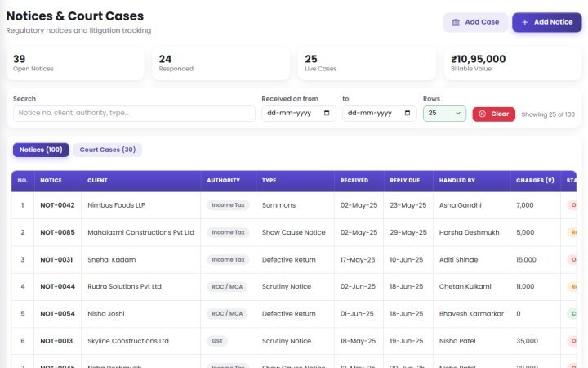Sort by the CHARGES (₹) column header
Image resolution: width=588 pixels, height=368 pixels.
[535, 181]
